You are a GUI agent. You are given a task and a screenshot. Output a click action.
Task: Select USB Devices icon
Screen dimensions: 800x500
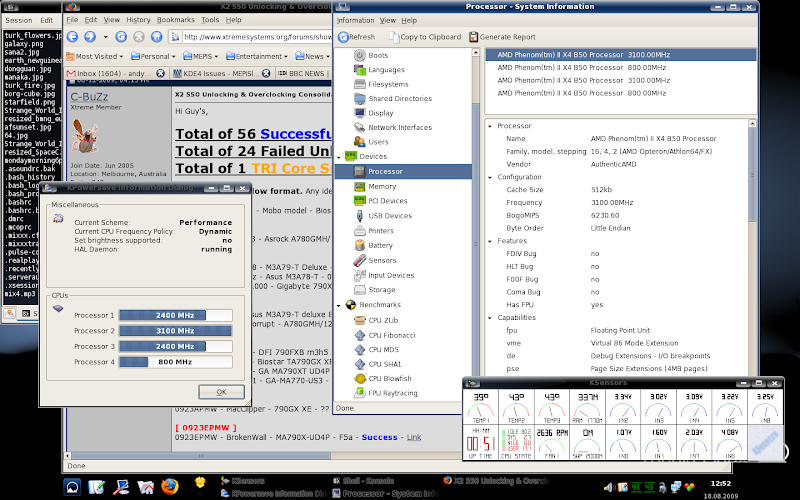(x=360, y=216)
